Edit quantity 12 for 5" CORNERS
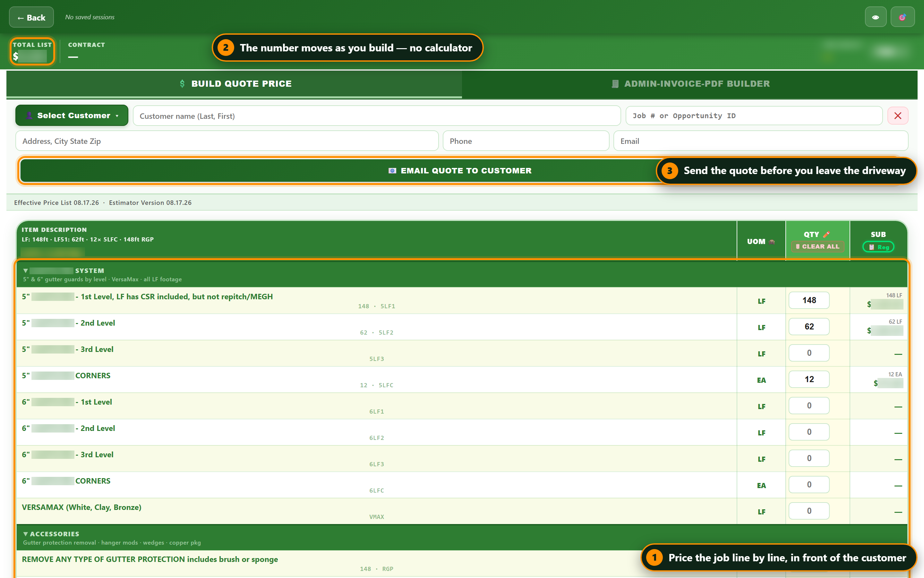 pyautogui.click(x=809, y=380)
